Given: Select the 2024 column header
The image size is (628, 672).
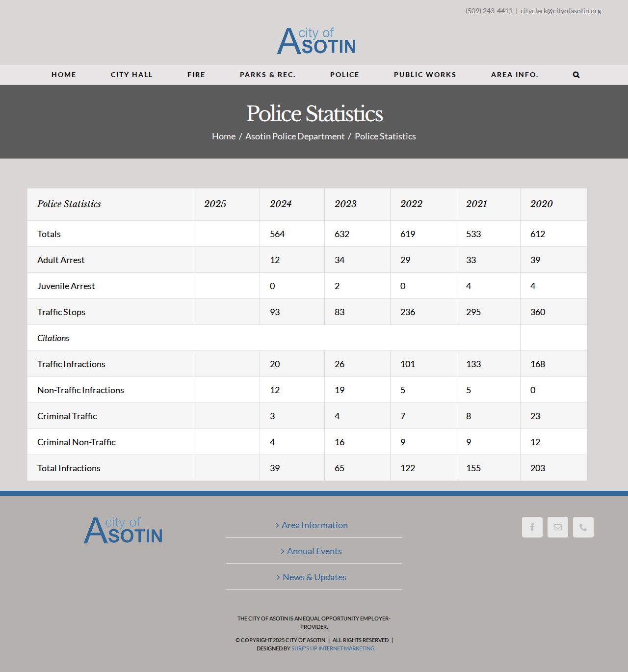Looking at the screenshot, I should click(x=281, y=204).
